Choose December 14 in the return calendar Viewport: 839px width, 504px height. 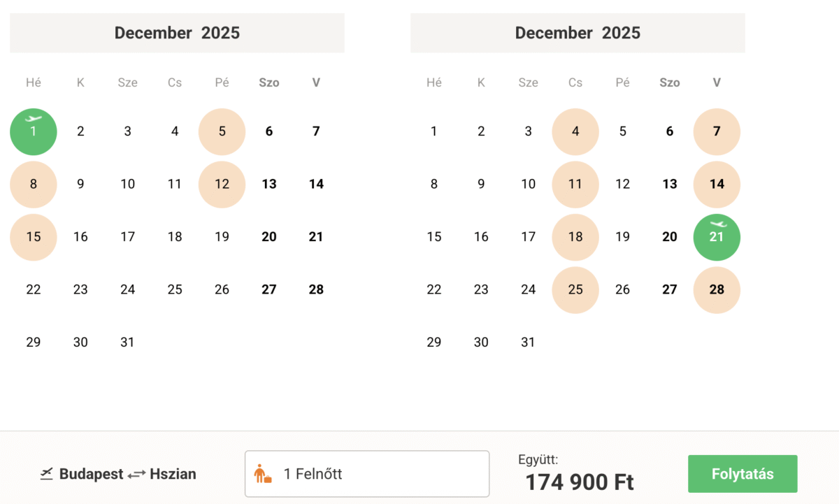coord(717,185)
